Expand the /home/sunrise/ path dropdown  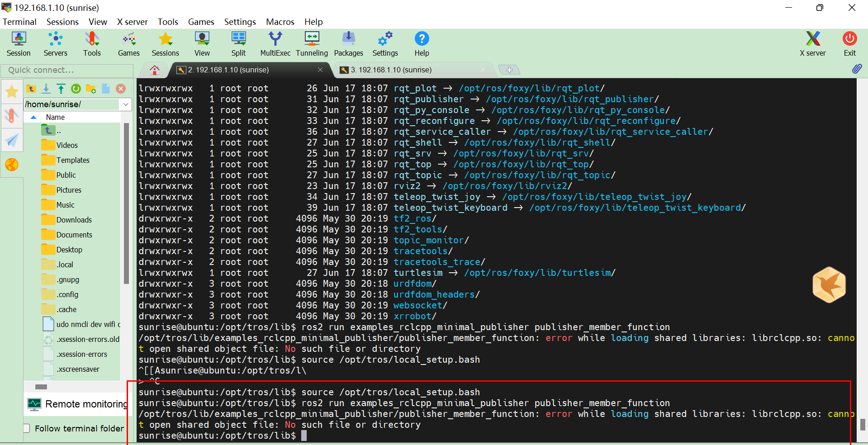click(x=126, y=104)
